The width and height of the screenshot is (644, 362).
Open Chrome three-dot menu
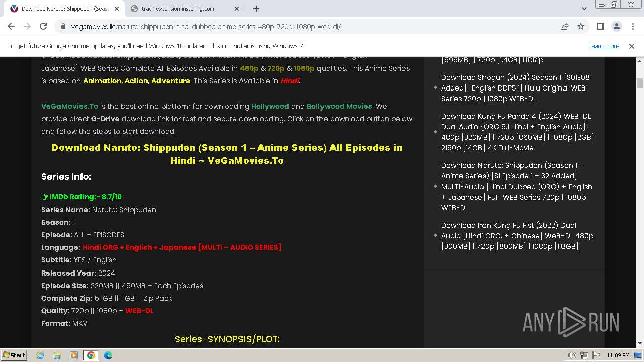(x=633, y=26)
